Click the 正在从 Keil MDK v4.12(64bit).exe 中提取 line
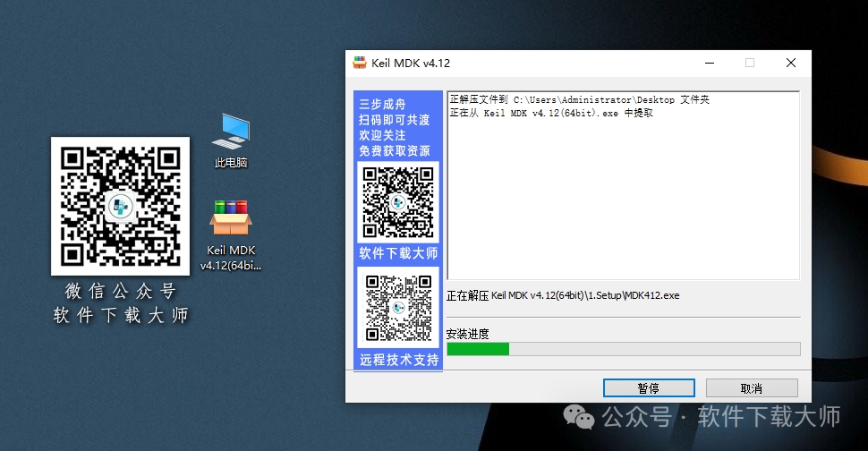Image resolution: width=868 pixels, height=451 pixels. point(551,113)
